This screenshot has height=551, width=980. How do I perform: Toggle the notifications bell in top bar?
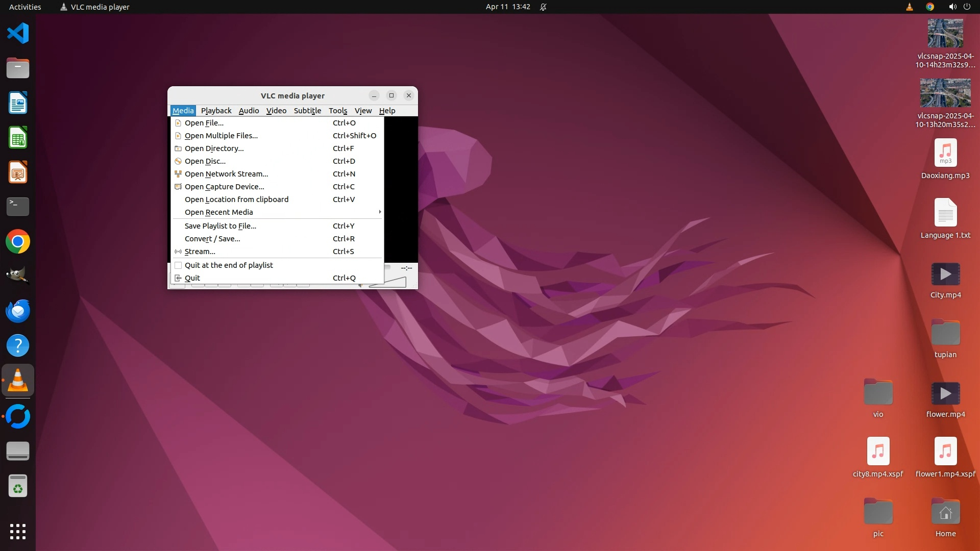[543, 7]
